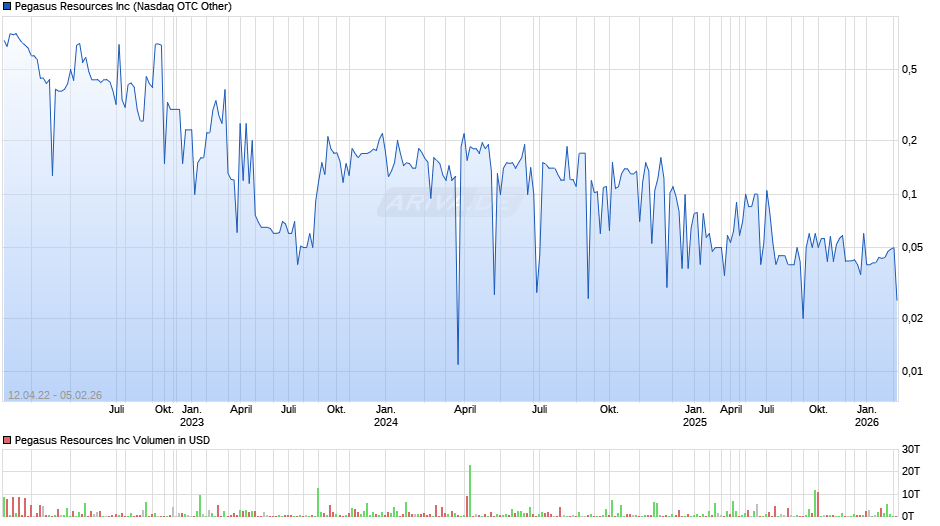This screenshot has height=526, width=940.
Task: Click the Okt. label before Jan. 2026
Action: [818, 410]
